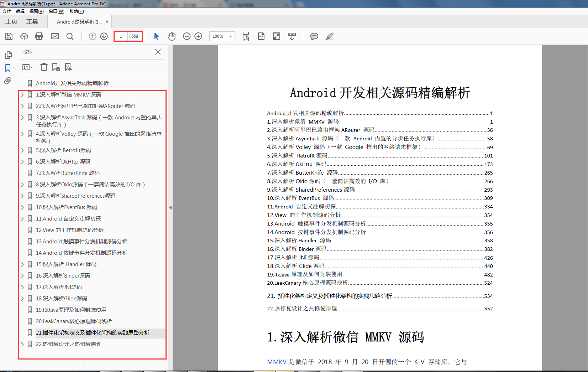
Task: Open the bookmark options dropdown
Action: click(x=27, y=67)
